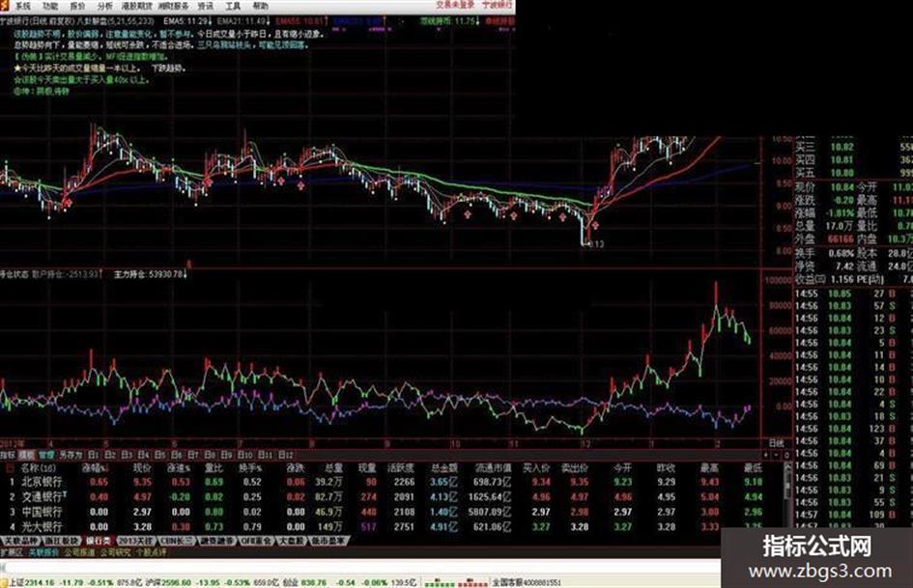Select the 模板 indicator tab
The width and height of the screenshot is (913, 588).
click(27, 455)
